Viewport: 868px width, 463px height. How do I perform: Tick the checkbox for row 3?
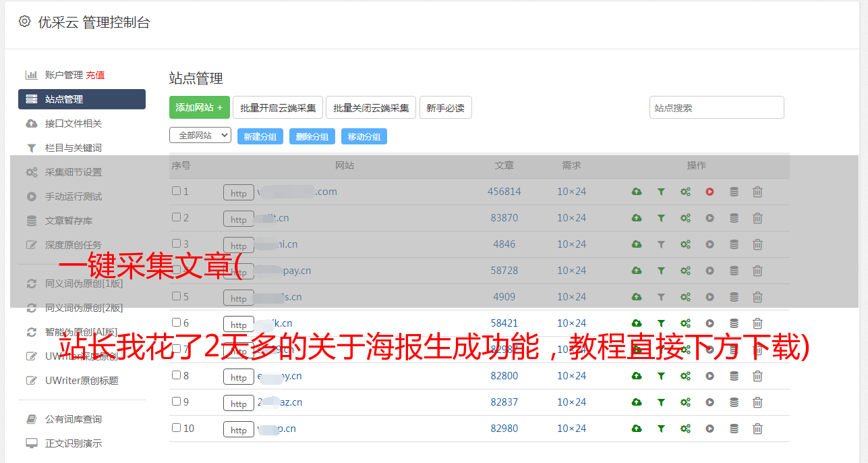[176, 244]
